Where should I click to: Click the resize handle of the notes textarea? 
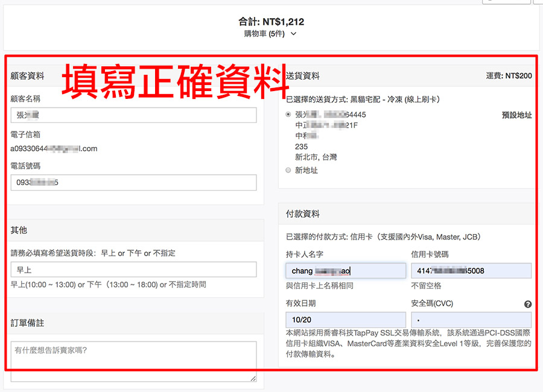253,379
